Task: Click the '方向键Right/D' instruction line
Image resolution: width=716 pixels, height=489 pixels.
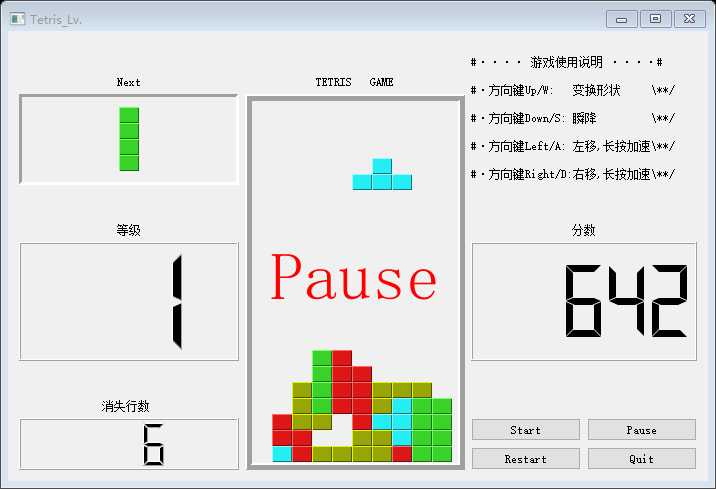Action: click(x=573, y=174)
